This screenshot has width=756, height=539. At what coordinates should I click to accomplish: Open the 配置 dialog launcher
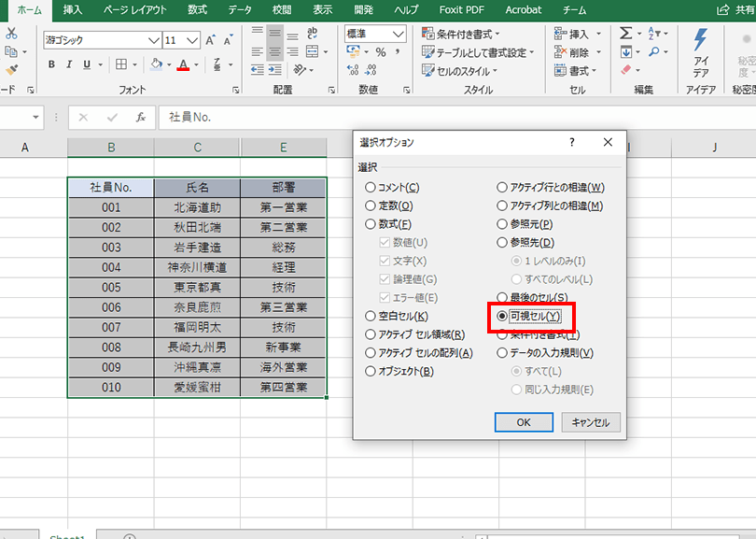point(331,90)
